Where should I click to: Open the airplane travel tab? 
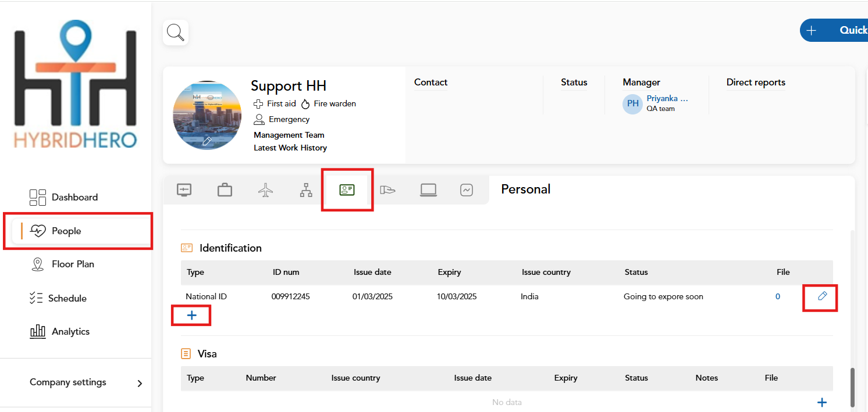[265, 189]
